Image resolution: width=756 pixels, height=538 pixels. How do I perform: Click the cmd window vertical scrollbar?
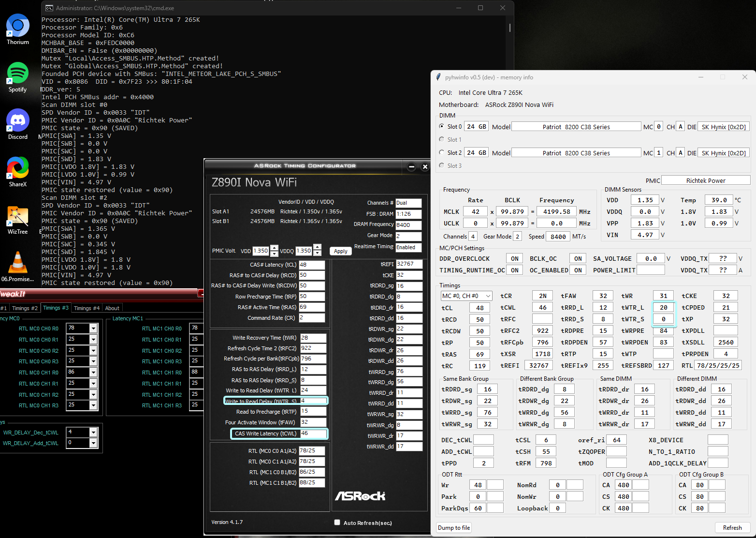509,28
